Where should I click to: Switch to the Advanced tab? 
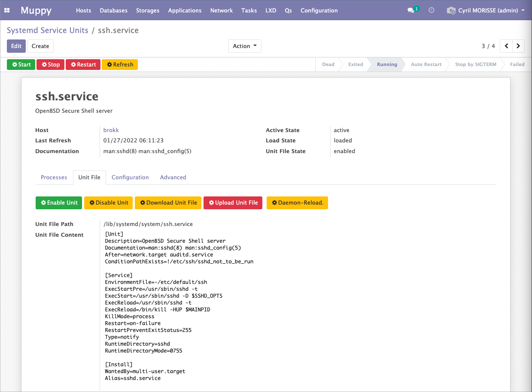pos(173,177)
